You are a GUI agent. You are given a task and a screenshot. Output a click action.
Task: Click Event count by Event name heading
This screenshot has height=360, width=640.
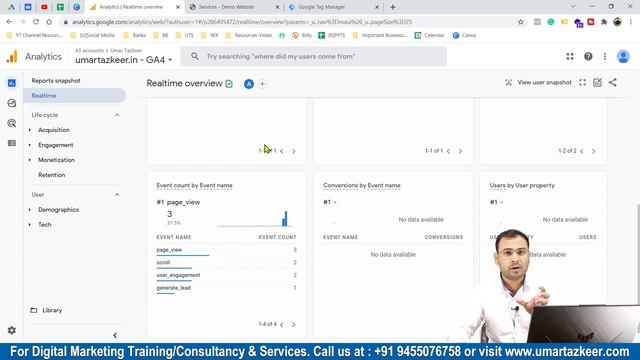tap(194, 185)
